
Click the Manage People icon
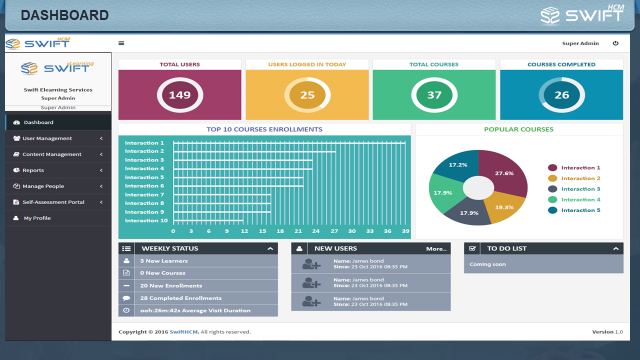click(16, 186)
